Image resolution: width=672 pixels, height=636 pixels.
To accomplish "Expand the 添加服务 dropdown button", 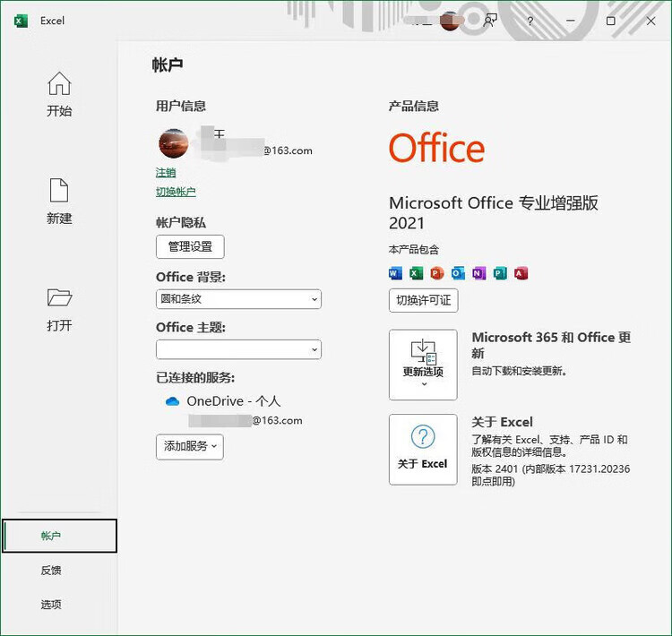I will 190,446.
